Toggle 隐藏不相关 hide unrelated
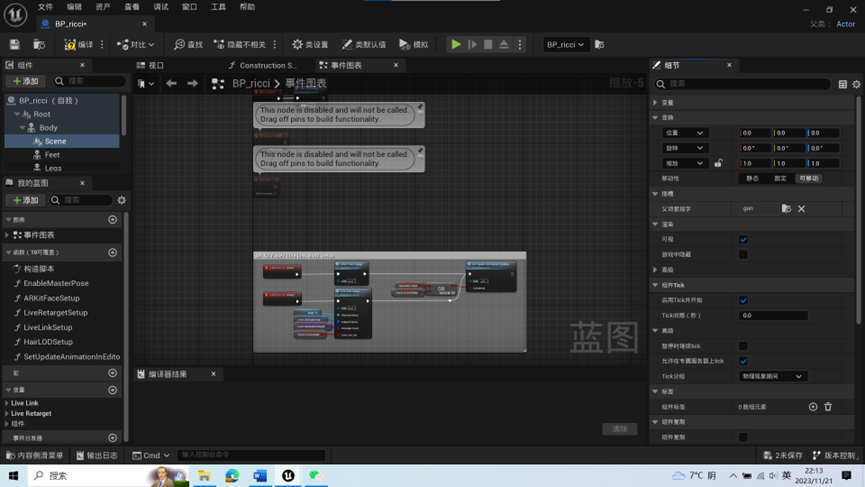 click(239, 45)
